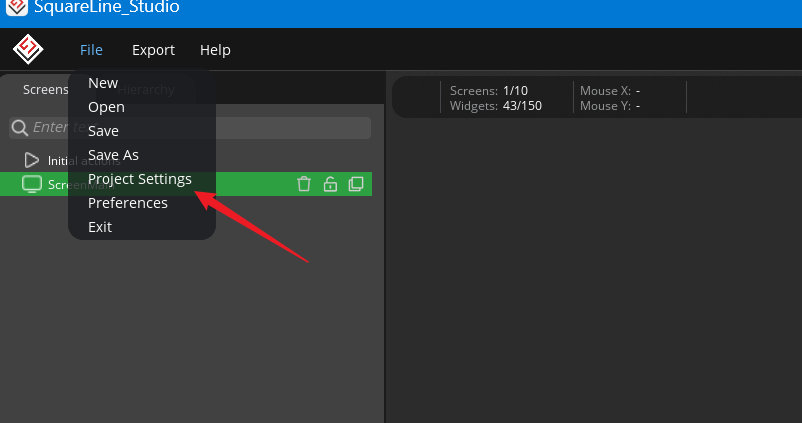Open the Export menu

[153, 50]
